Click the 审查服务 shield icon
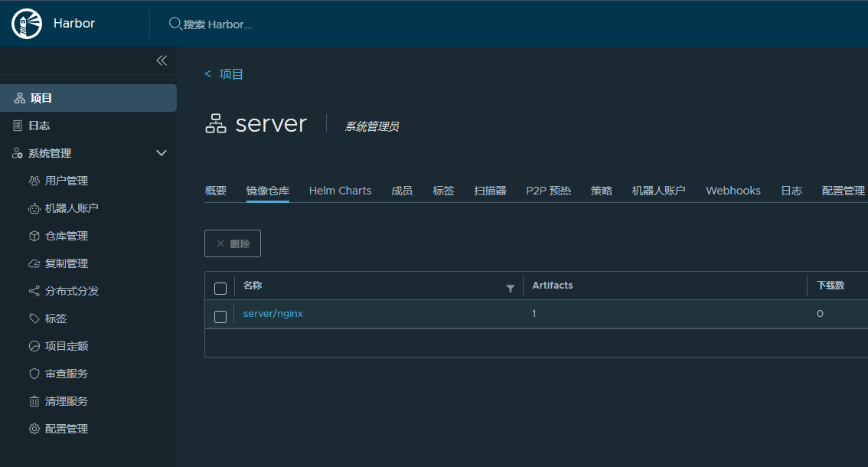This screenshot has width=868, height=467. (x=34, y=374)
